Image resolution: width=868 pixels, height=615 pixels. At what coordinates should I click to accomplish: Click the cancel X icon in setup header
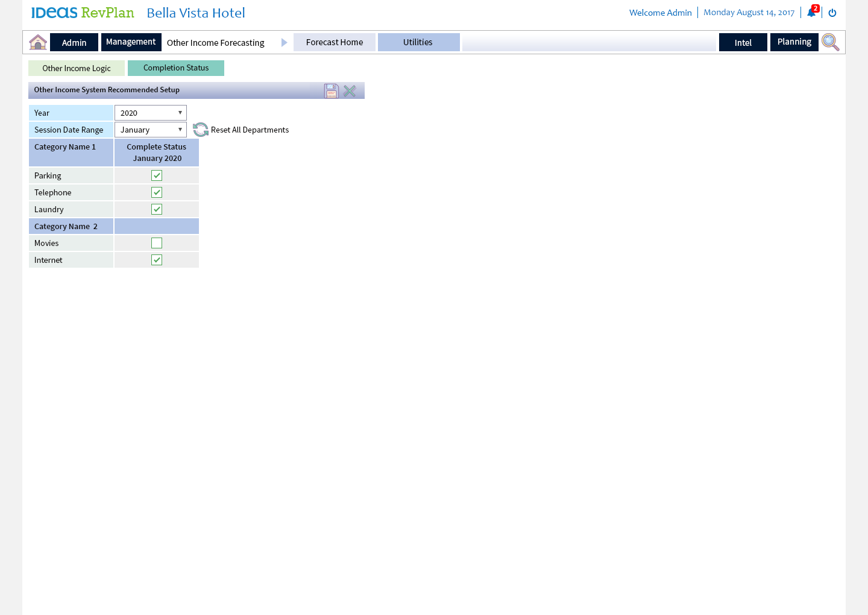(x=350, y=90)
